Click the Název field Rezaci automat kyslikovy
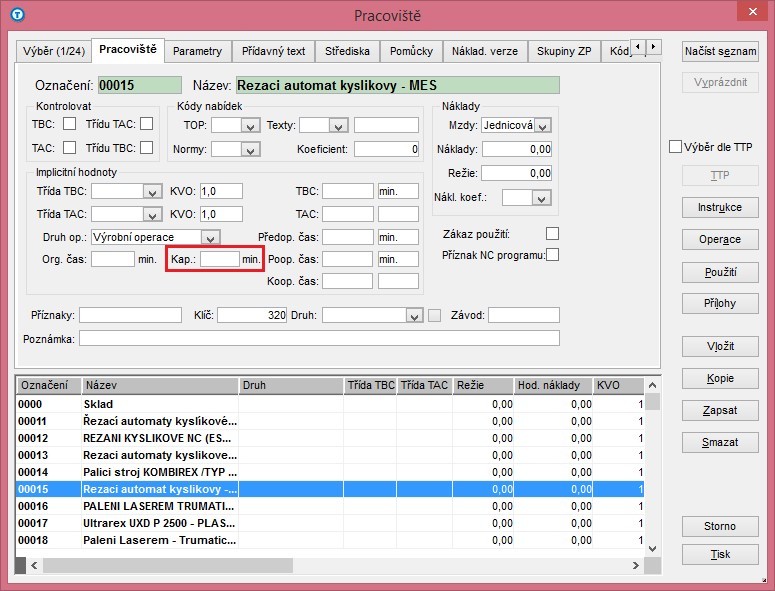Screen dimensions: 775x591 [x=398, y=85]
